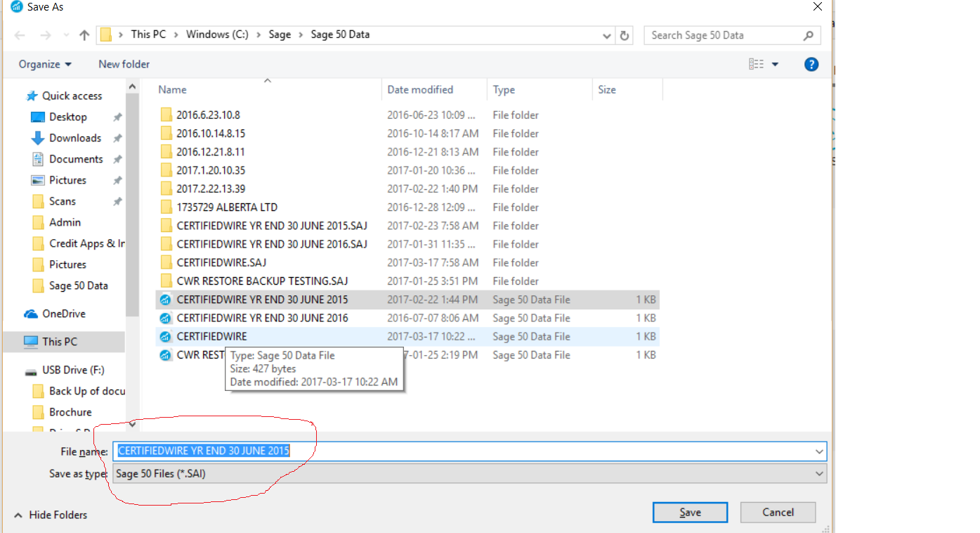Click Sage icon for YR END 30 JUNE 2015 file
The image size is (980, 533).
coord(166,300)
